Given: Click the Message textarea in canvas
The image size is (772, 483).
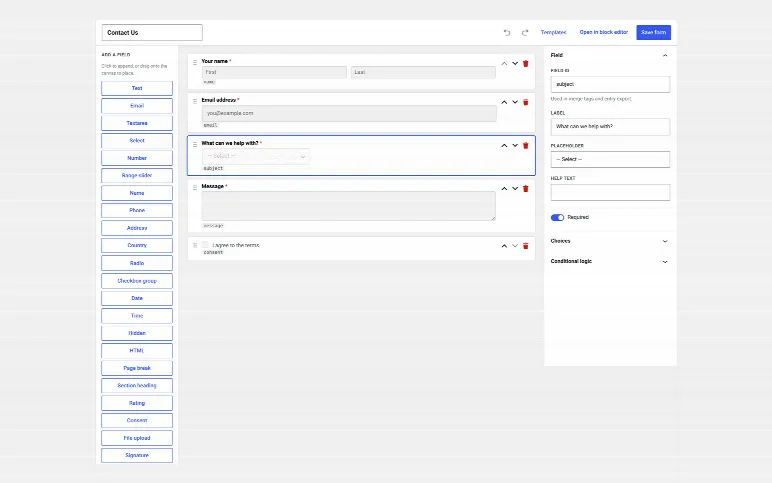Looking at the screenshot, I should (x=349, y=206).
